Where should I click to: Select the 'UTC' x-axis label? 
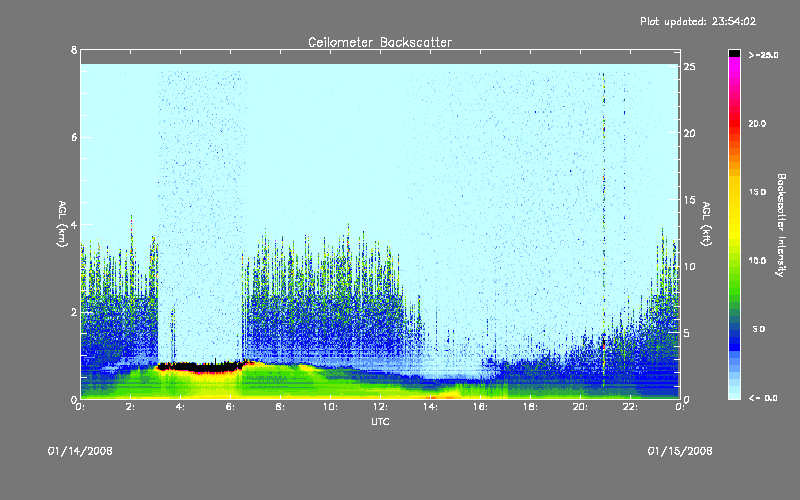pyautogui.click(x=380, y=421)
